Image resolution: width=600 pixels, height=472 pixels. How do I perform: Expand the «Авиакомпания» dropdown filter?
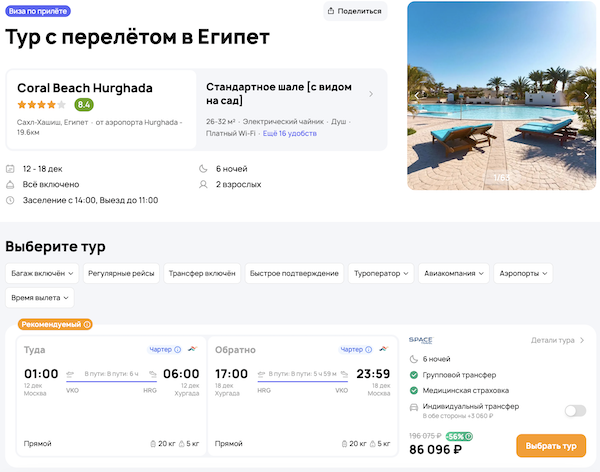click(x=454, y=272)
